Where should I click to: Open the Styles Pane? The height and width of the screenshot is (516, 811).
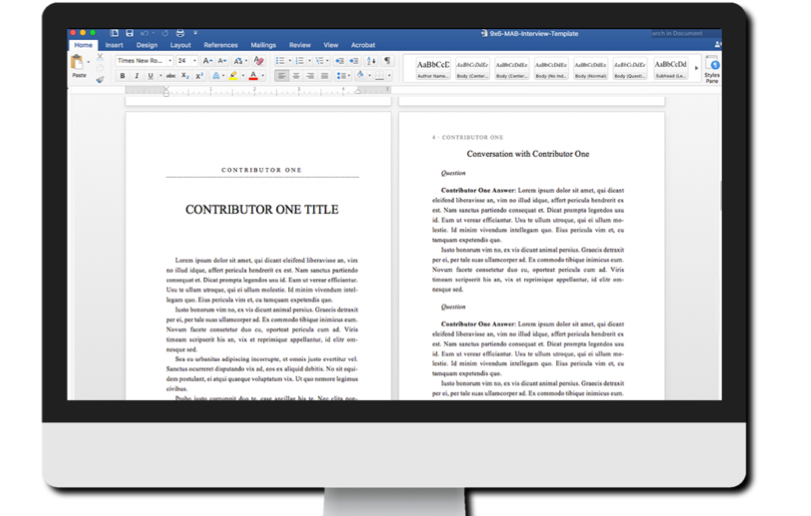click(712, 69)
